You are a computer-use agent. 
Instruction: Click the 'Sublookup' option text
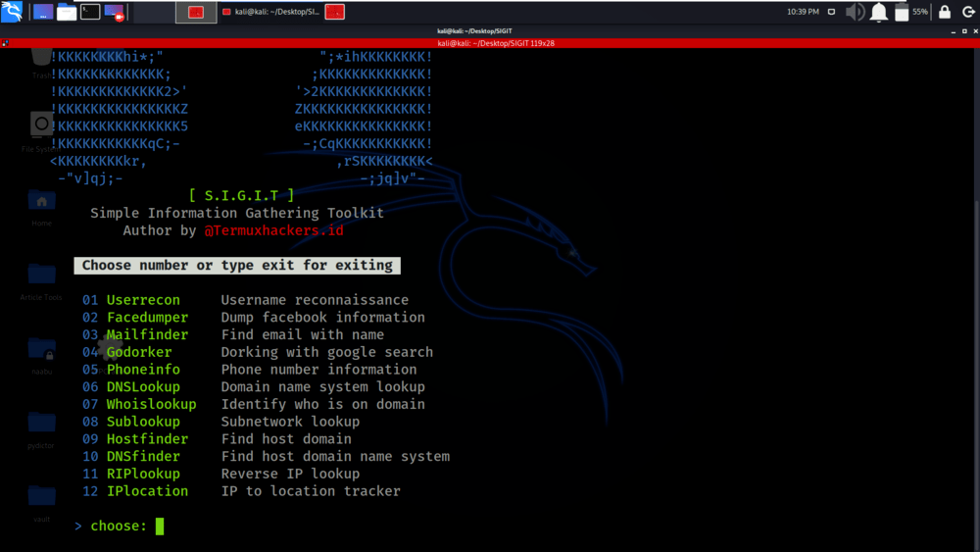pyautogui.click(x=143, y=422)
